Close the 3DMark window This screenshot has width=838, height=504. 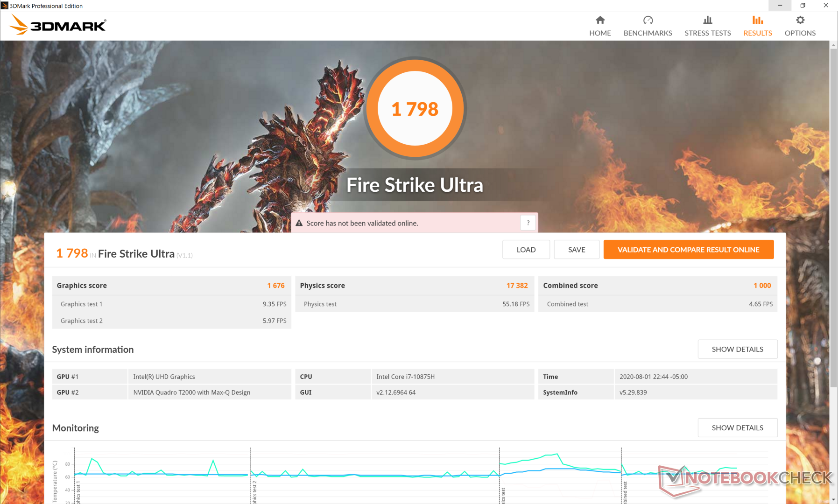[826, 5]
